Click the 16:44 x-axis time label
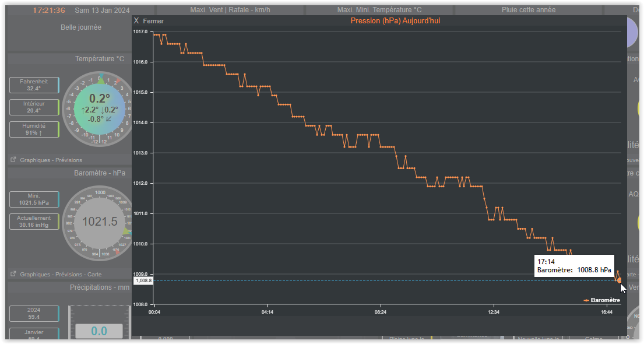 point(607,313)
